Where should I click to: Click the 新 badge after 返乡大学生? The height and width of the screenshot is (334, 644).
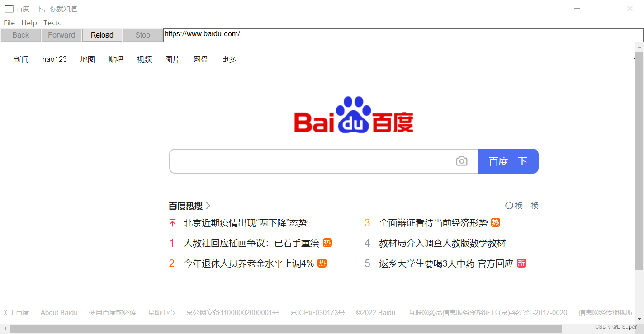point(521,263)
